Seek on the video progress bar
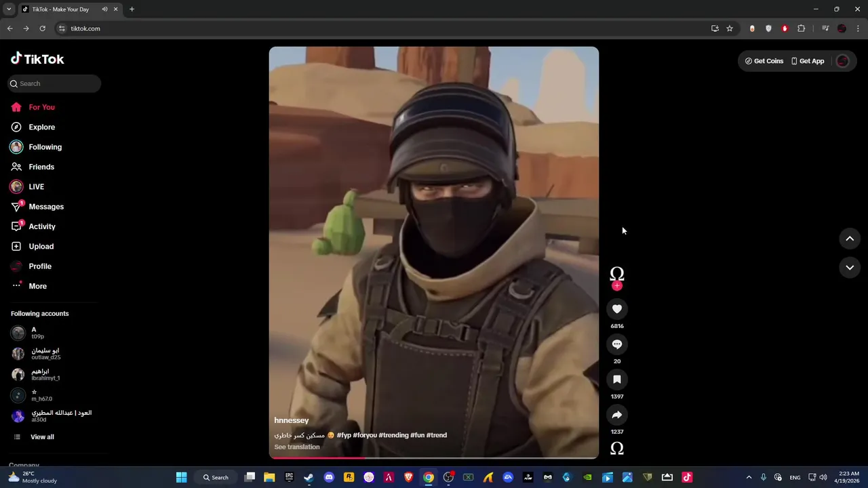 click(x=434, y=457)
